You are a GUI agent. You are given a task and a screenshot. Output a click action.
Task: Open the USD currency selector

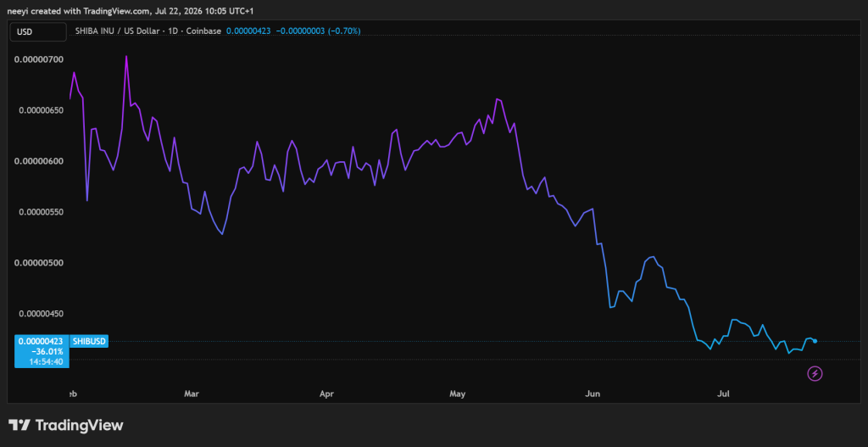click(36, 31)
